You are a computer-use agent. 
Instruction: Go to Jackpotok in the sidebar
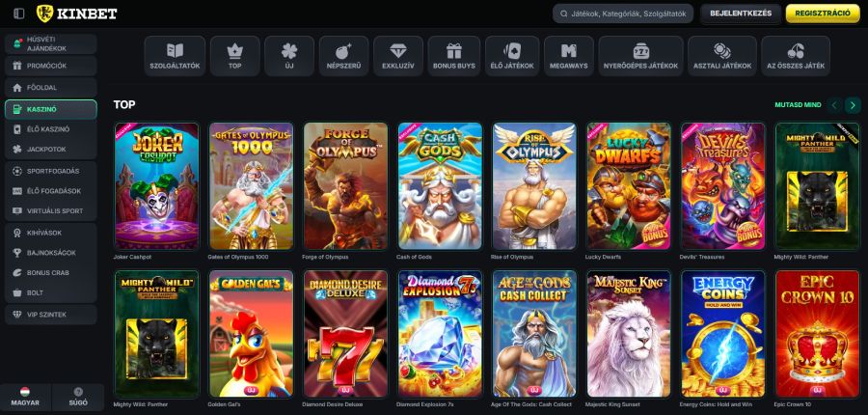49,150
